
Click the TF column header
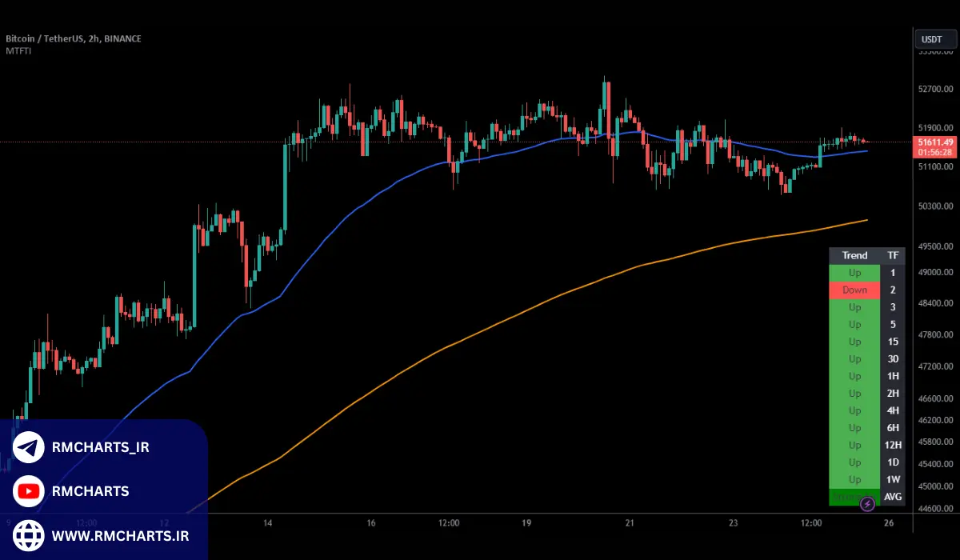click(893, 256)
